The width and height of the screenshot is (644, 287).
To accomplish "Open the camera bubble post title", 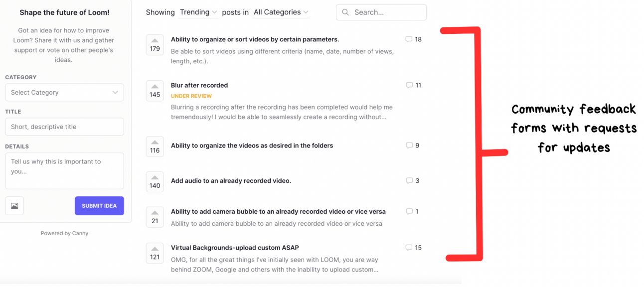I will (278, 211).
